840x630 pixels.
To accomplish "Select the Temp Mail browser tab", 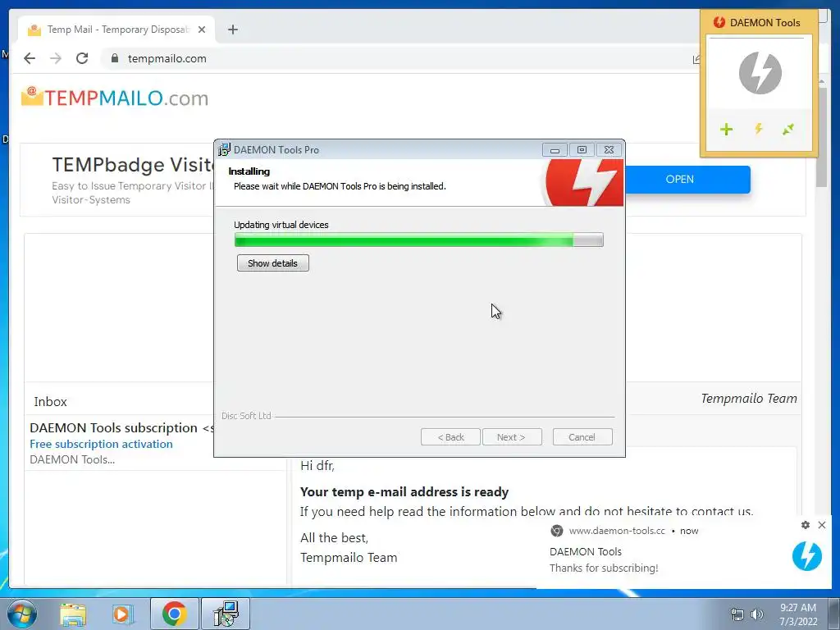I will (116, 30).
